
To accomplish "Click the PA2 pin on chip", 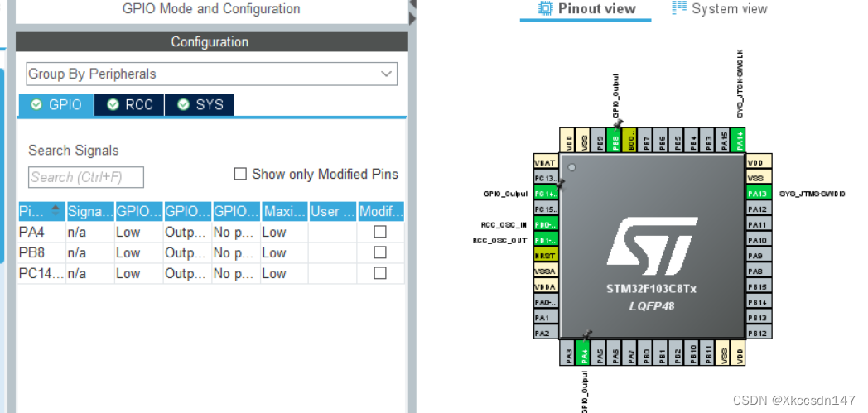I will pos(546,334).
